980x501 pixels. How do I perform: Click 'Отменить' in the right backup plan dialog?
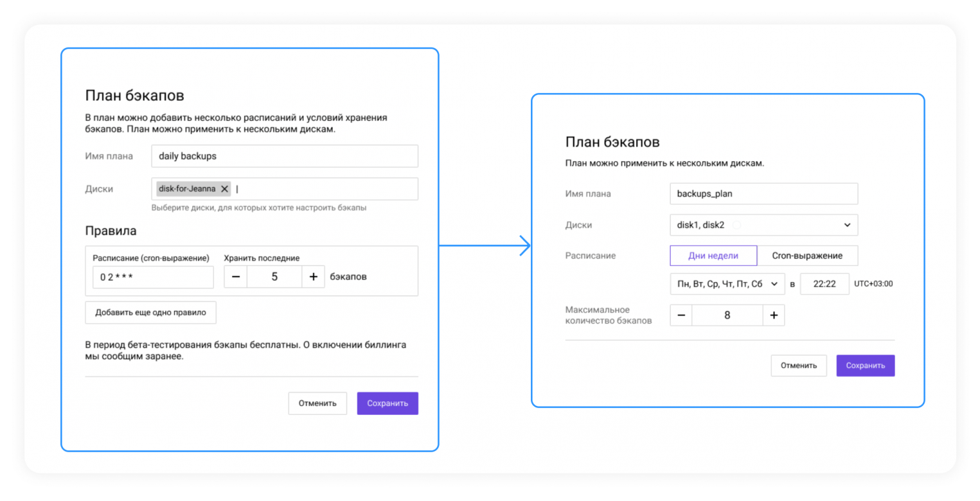click(799, 365)
